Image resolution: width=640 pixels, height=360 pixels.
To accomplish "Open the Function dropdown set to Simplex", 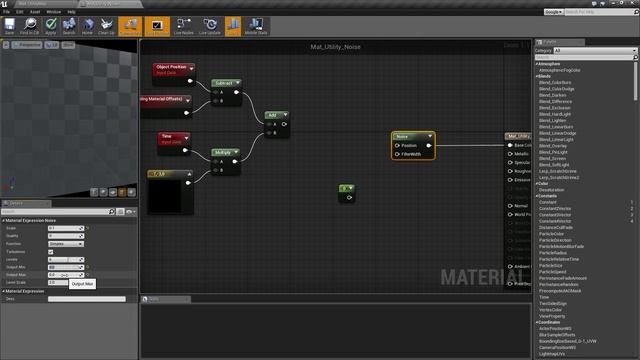I will pos(66,244).
